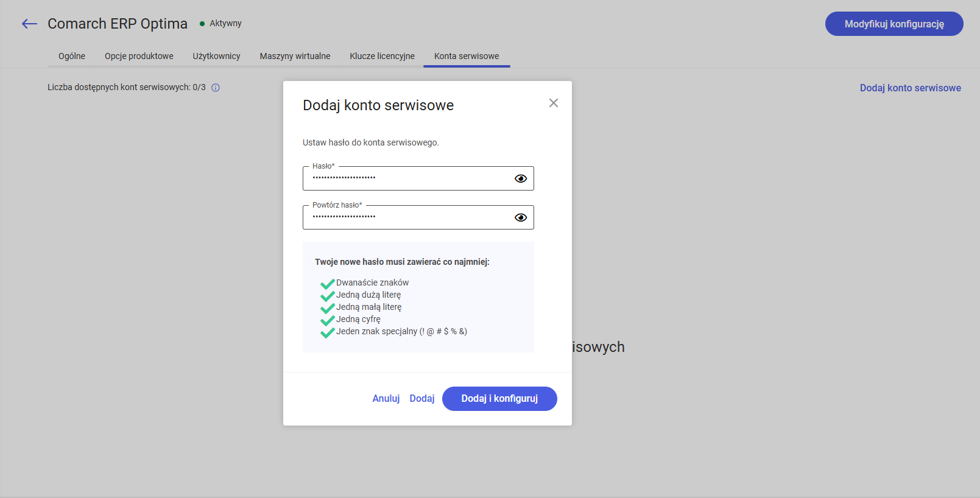This screenshot has width=980, height=498.
Task: Click the Hasło password input
Action: click(405, 178)
